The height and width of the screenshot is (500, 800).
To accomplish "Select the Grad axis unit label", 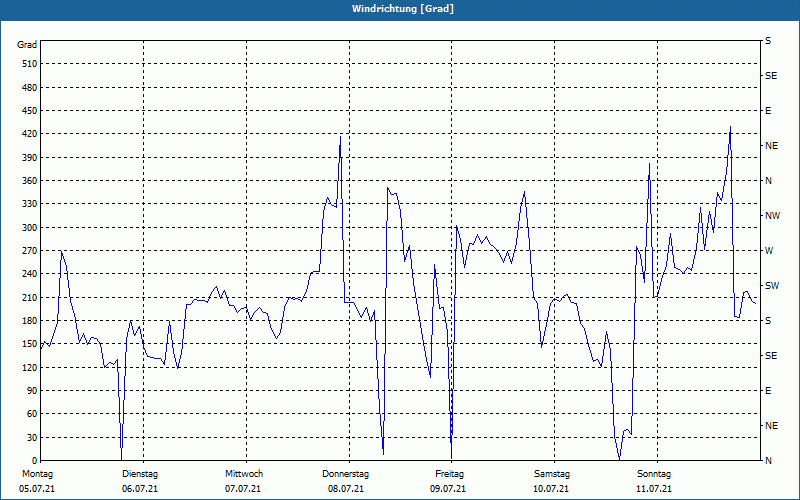I will coord(27,45).
